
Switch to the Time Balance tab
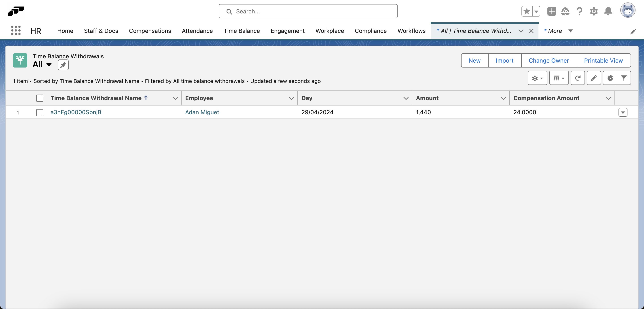pyautogui.click(x=241, y=31)
